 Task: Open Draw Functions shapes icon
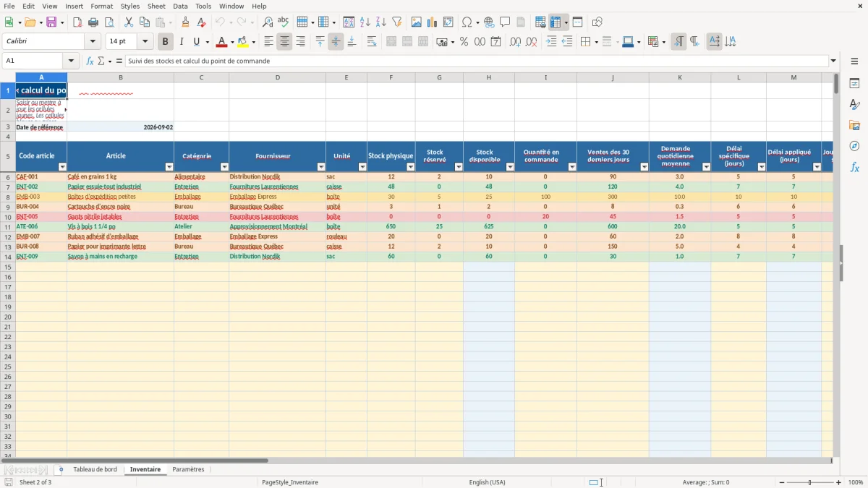597,22
